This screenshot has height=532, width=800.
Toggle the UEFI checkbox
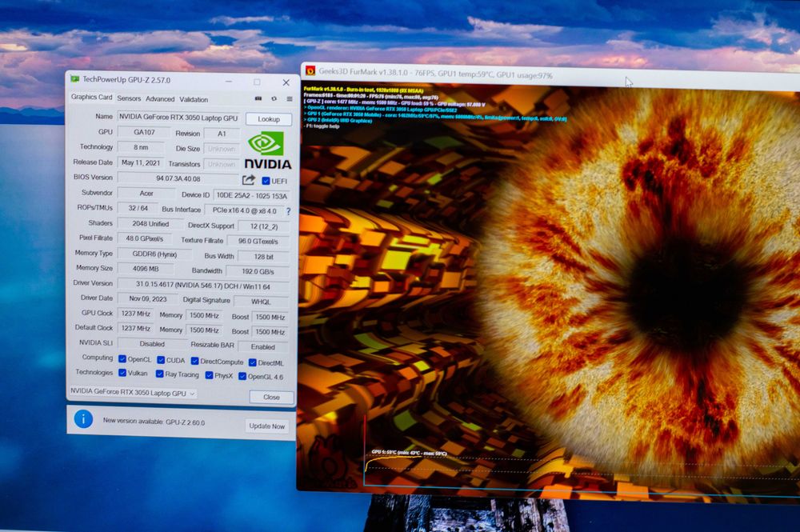pos(266,181)
